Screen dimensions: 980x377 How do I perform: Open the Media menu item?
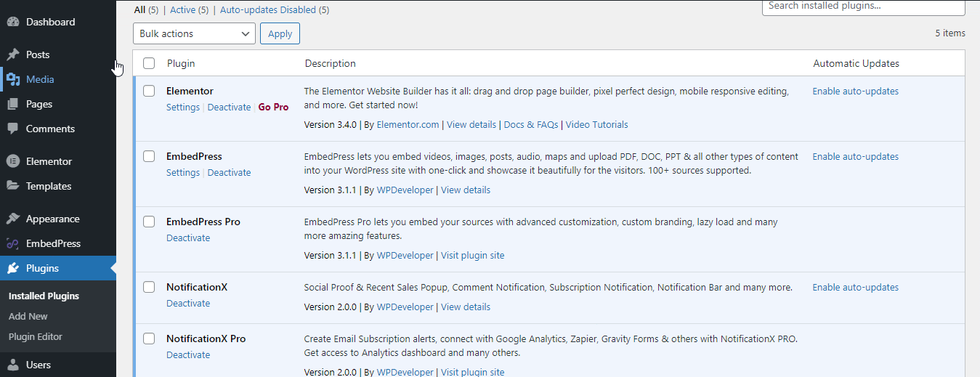(x=58, y=79)
